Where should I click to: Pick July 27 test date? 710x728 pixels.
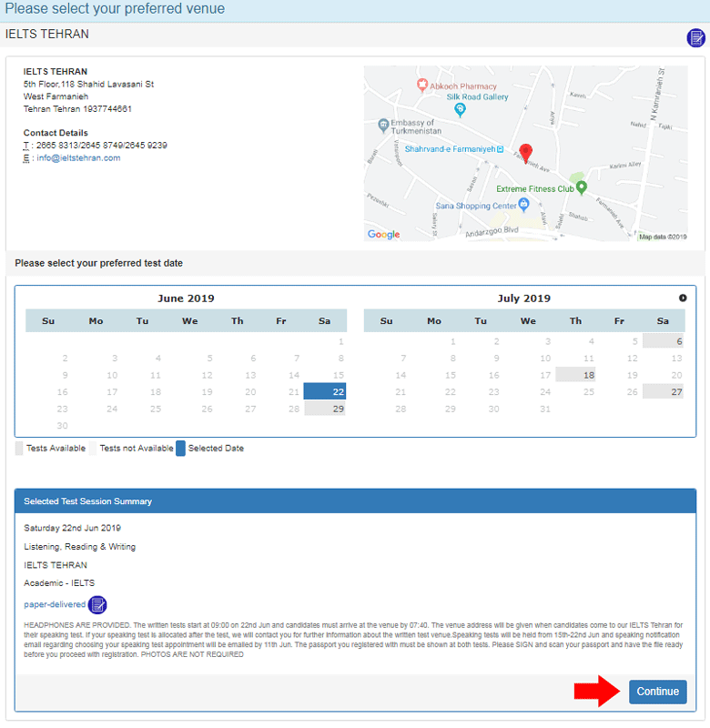[663, 391]
